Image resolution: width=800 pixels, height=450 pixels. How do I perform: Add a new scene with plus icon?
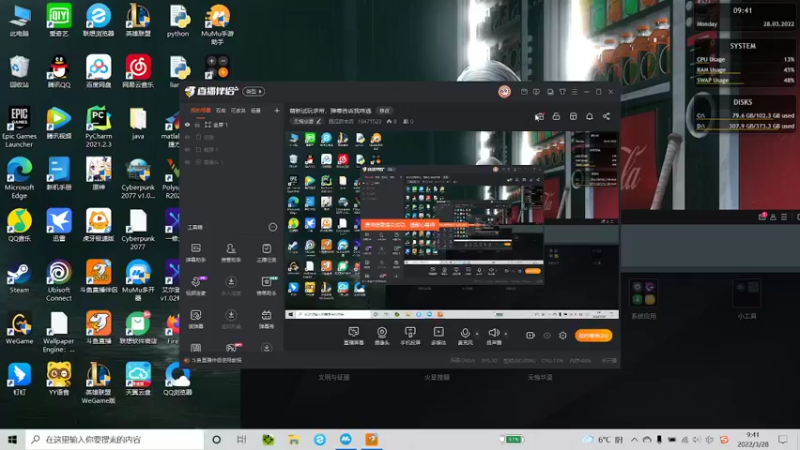pos(277,111)
